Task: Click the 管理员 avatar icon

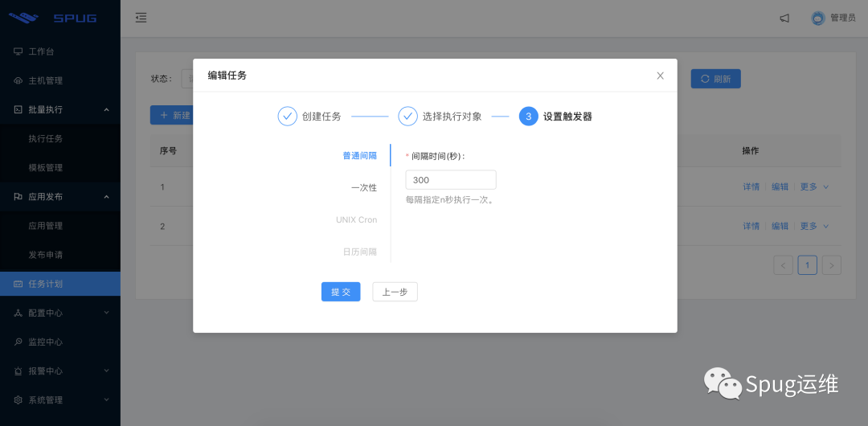Action: tap(817, 18)
